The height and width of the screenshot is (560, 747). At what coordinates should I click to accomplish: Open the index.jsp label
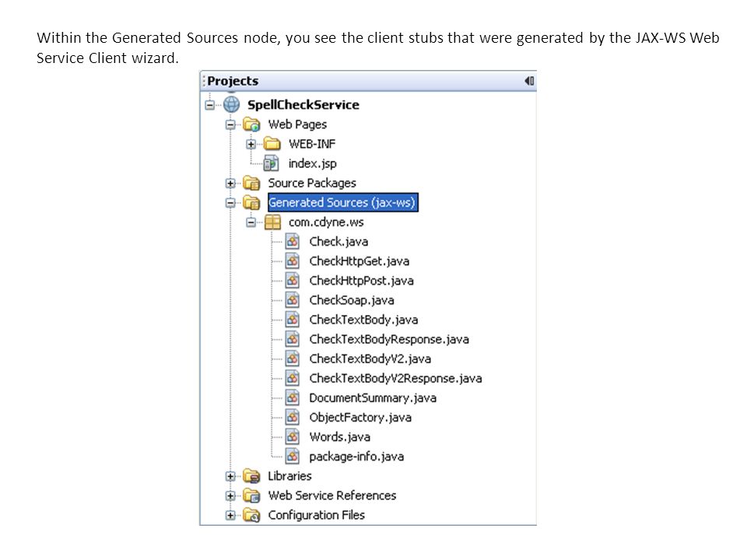[x=313, y=163]
